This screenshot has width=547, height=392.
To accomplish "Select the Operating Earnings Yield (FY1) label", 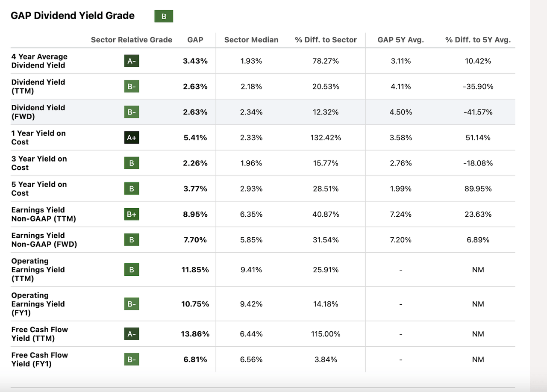I will (38, 304).
